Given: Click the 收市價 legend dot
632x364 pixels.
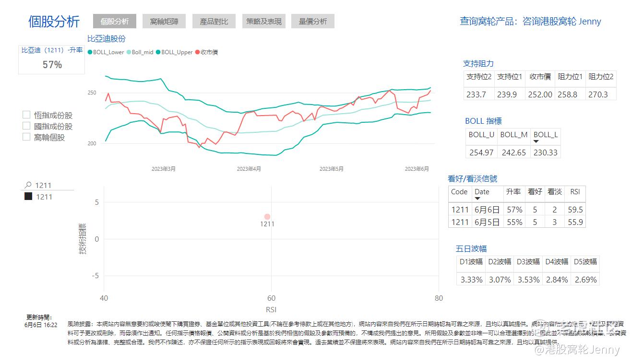Looking at the screenshot, I should tap(197, 52).
